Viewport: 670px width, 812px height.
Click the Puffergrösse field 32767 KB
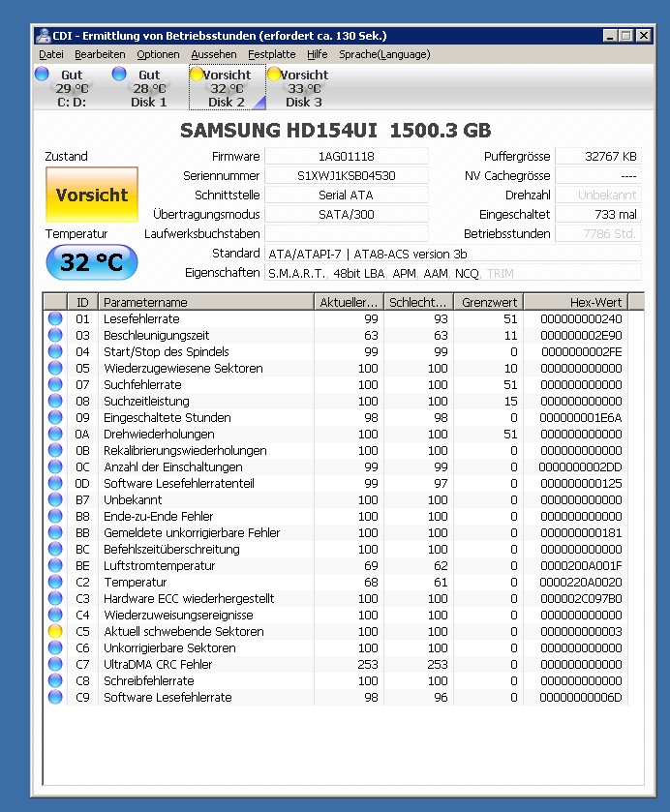point(598,157)
